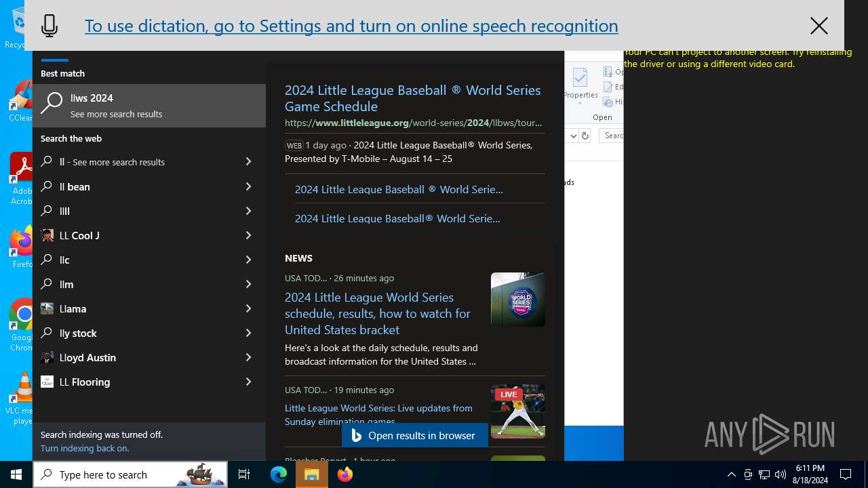Click the LIVE pitcher news thumbnail
Screen dimensions: 868x488
coord(518,411)
